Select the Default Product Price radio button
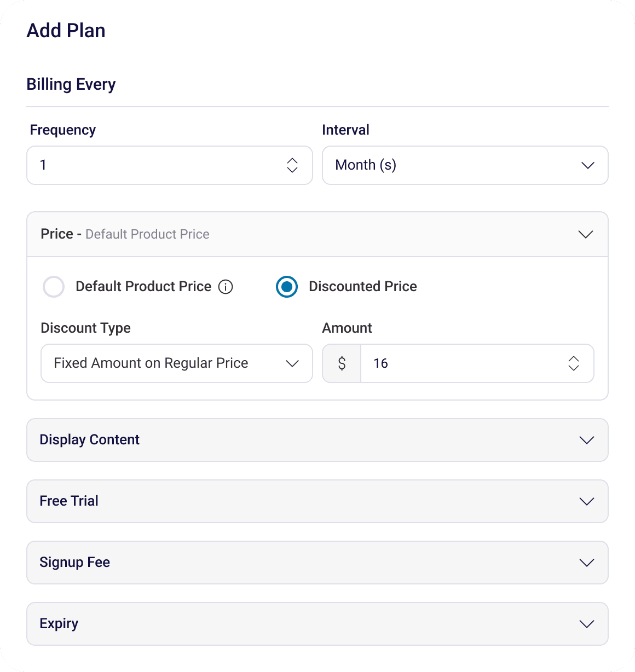 point(54,287)
